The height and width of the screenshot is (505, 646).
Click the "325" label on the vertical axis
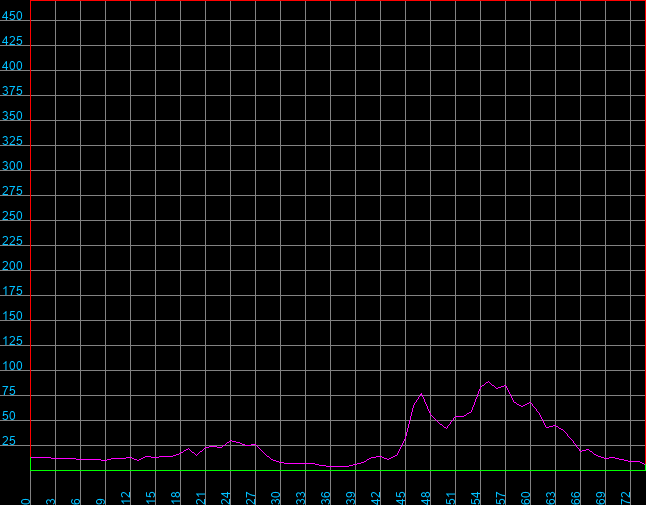pyautogui.click(x=12, y=141)
